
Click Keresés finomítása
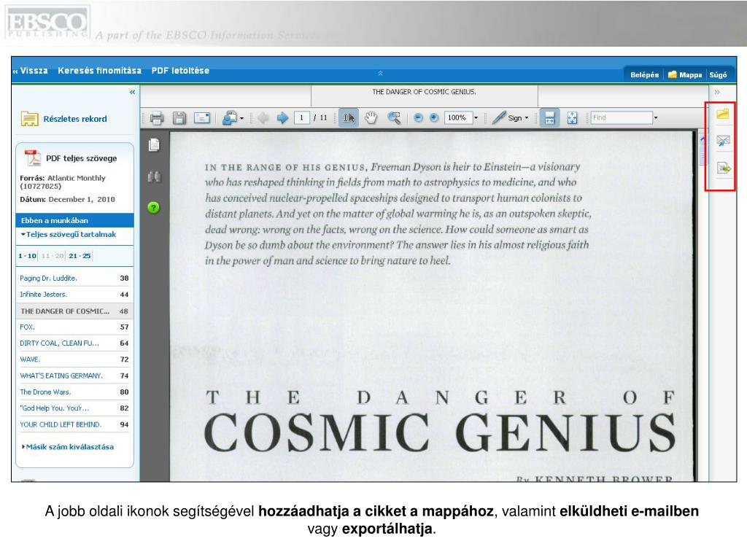[x=99, y=71]
